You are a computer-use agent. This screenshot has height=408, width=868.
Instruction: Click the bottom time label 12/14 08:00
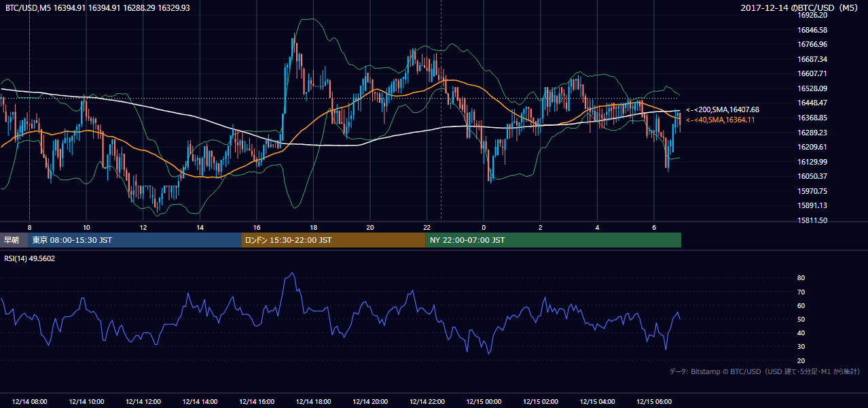[29, 402]
